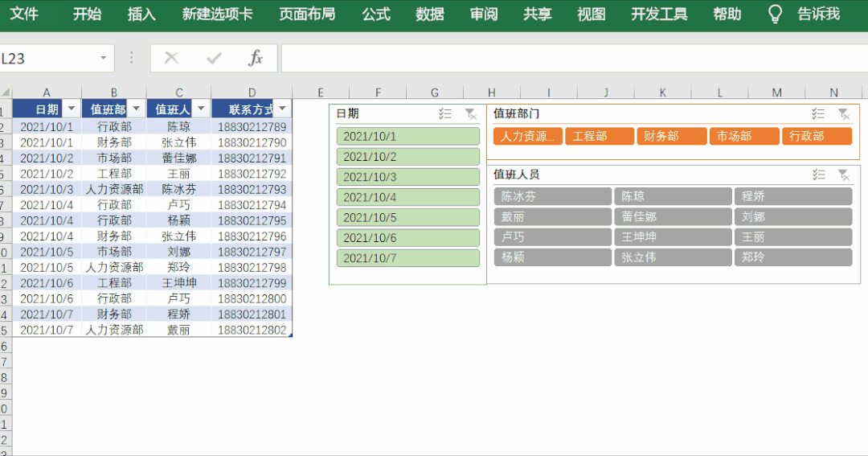Open the 开发工具 tab

(659, 14)
